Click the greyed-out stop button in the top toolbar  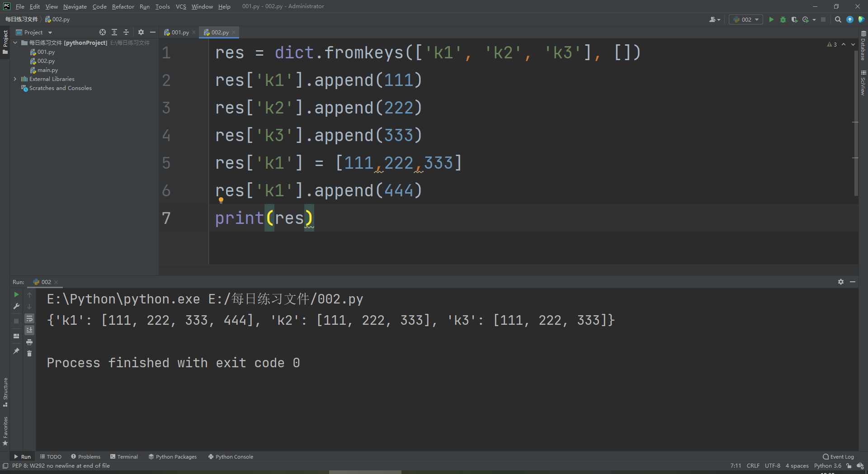tap(823, 19)
